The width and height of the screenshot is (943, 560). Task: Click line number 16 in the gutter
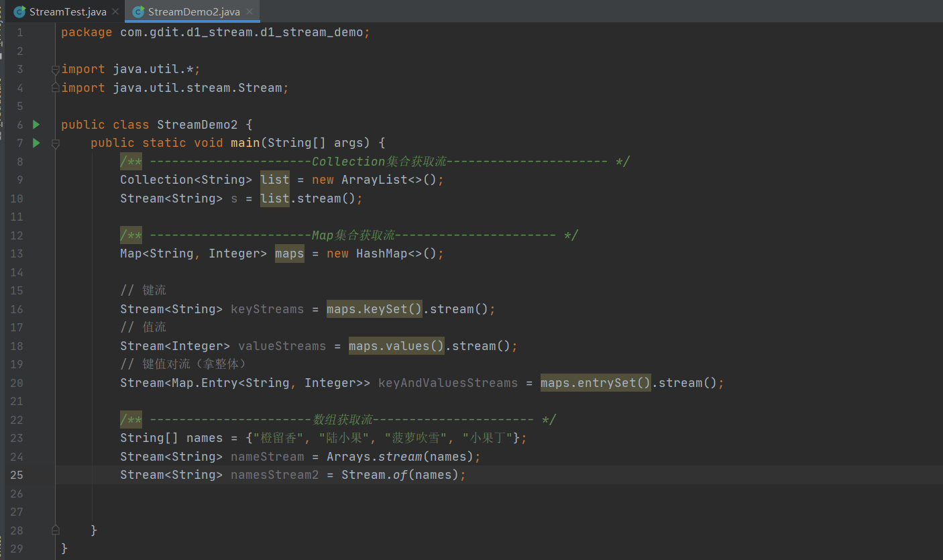pyautogui.click(x=16, y=309)
